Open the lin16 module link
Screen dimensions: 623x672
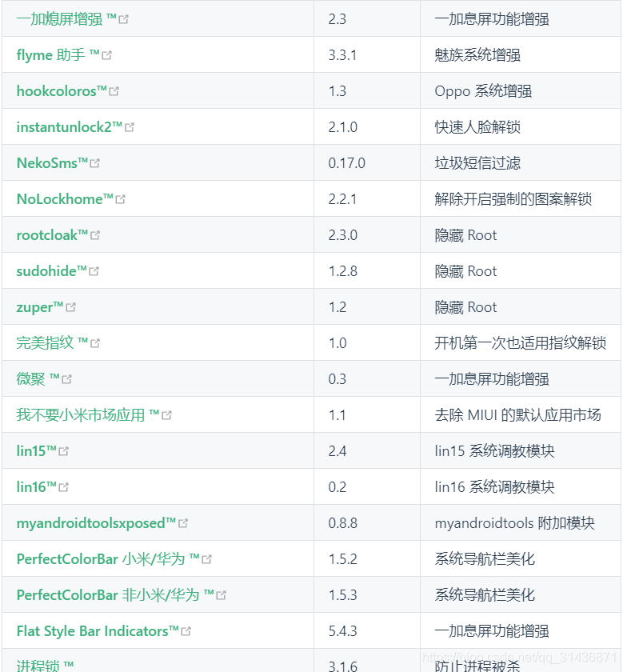[x=42, y=487]
